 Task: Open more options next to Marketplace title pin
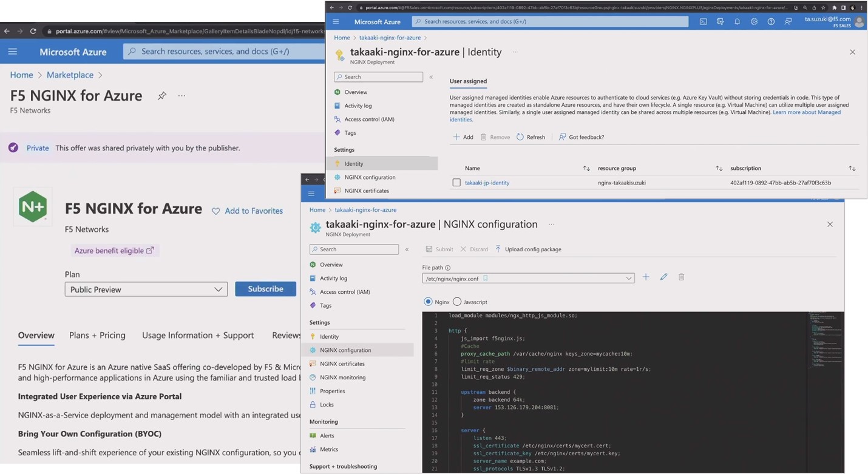pyautogui.click(x=181, y=96)
